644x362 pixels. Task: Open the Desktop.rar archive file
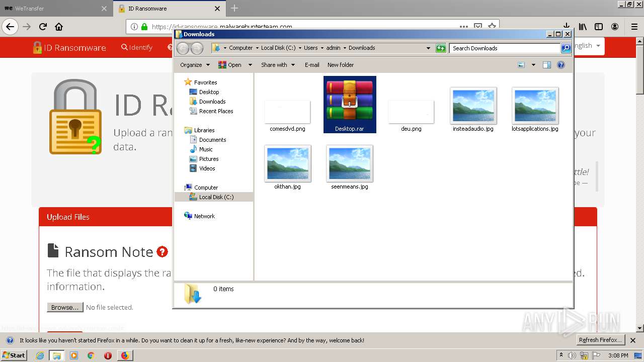tap(350, 104)
